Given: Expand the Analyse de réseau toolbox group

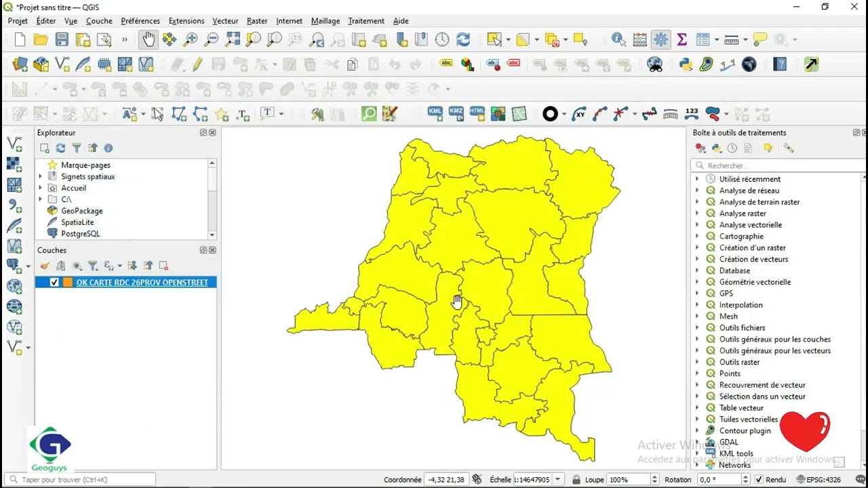Looking at the screenshot, I should 697,190.
